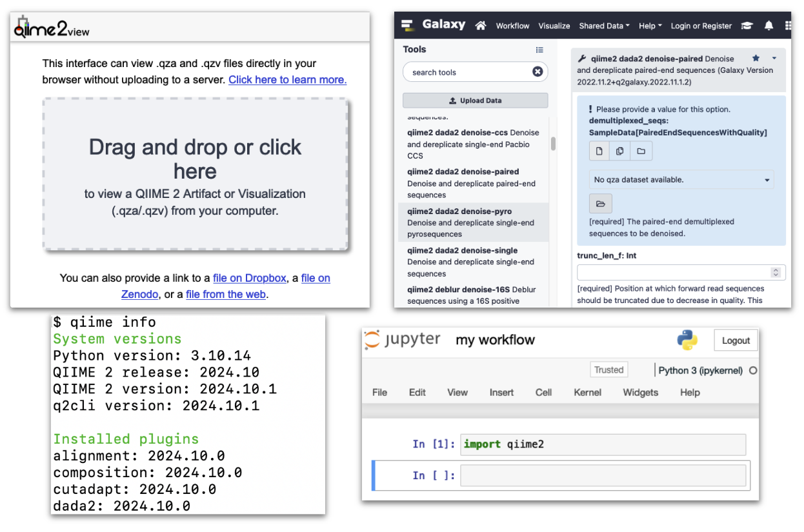The width and height of the screenshot is (804, 532).
Task: Open the Jupyter Widgets menu
Action: (x=641, y=392)
